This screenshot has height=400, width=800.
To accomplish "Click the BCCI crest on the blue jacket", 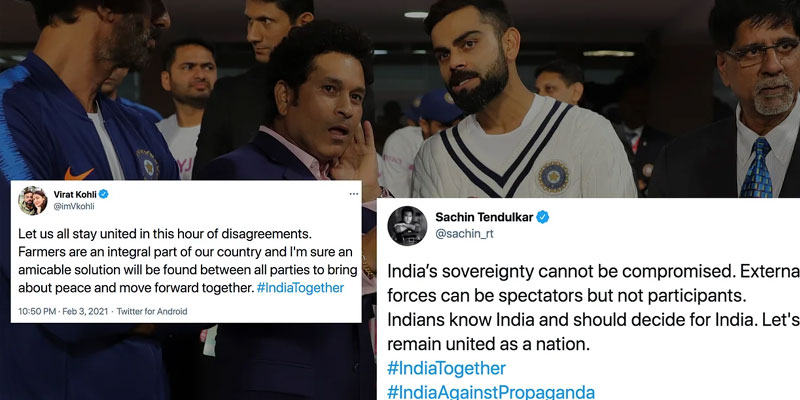I will [x=147, y=164].
